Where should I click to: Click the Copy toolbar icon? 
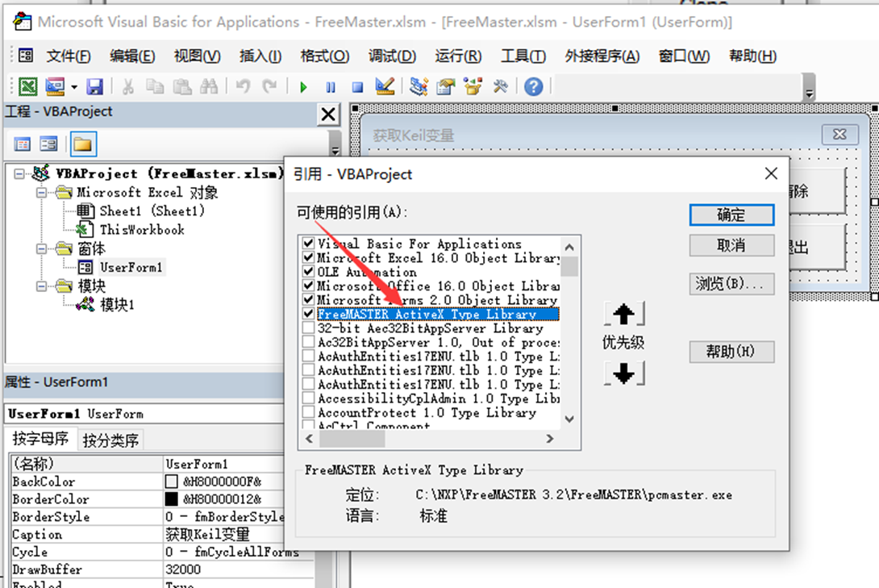155,86
